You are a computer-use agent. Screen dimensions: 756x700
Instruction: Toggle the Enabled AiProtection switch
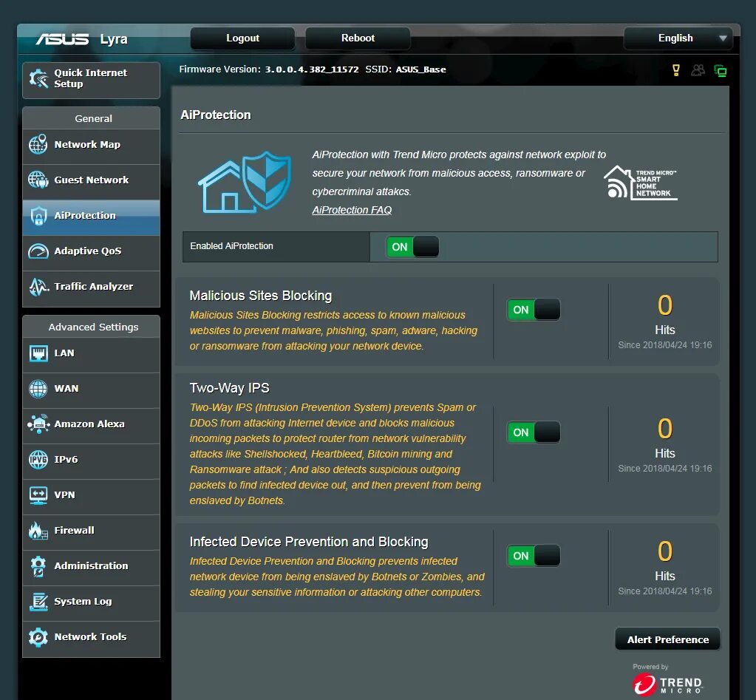pyautogui.click(x=412, y=247)
